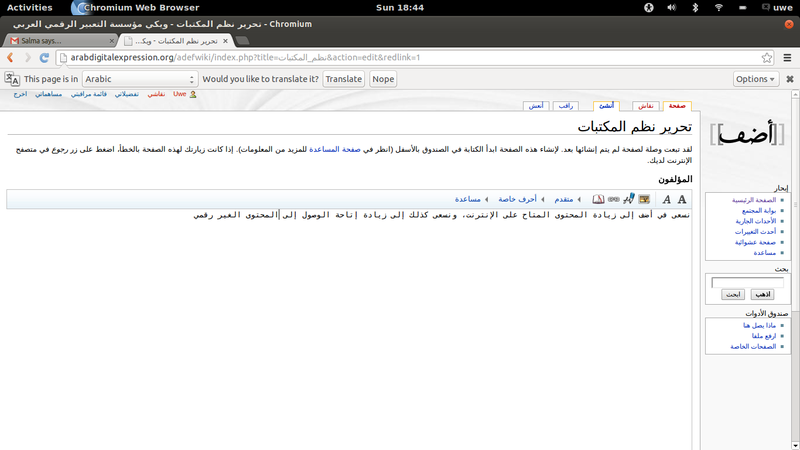The image size is (800, 450).
Task: Close the 'Salma says...' Gmail tab
Action: [x=112, y=41]
